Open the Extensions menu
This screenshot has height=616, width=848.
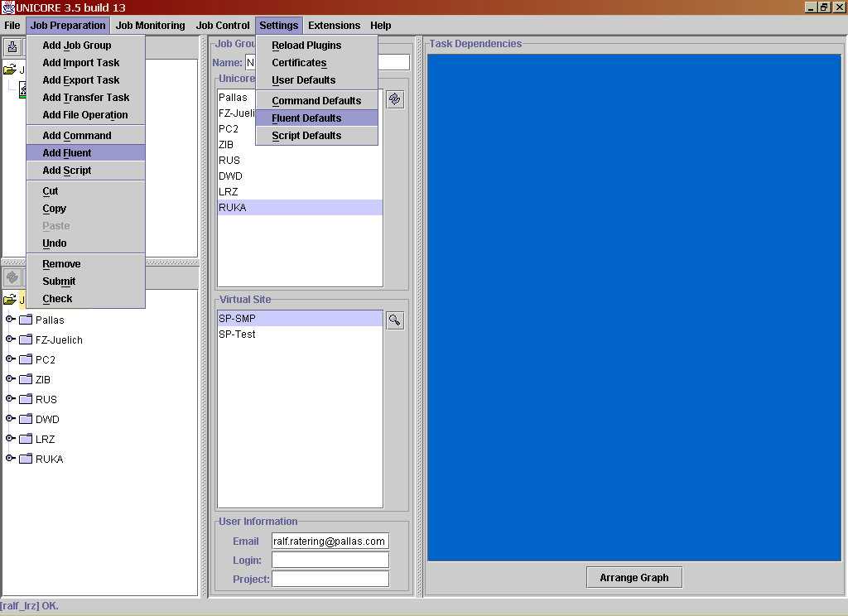[335, 26]
